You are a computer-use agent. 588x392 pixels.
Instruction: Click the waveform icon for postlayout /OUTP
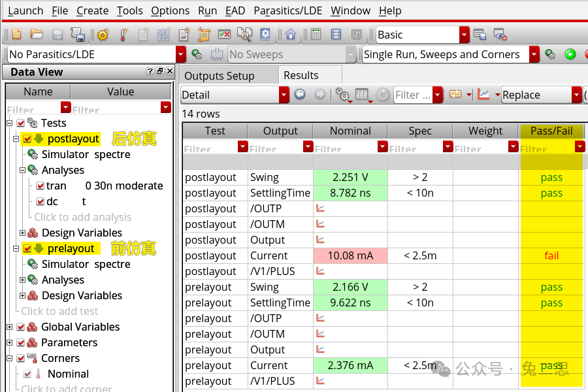click(321, 208)
